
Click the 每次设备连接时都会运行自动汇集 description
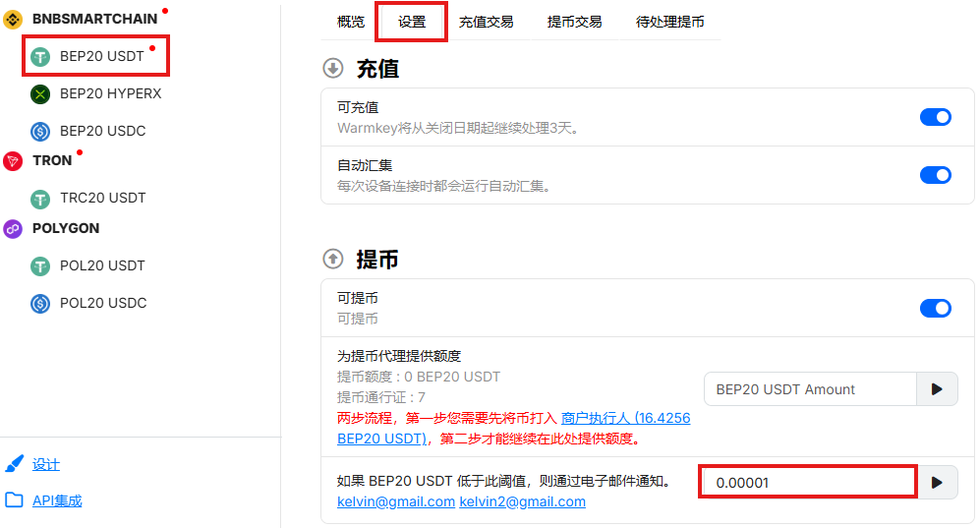point(443,186)
